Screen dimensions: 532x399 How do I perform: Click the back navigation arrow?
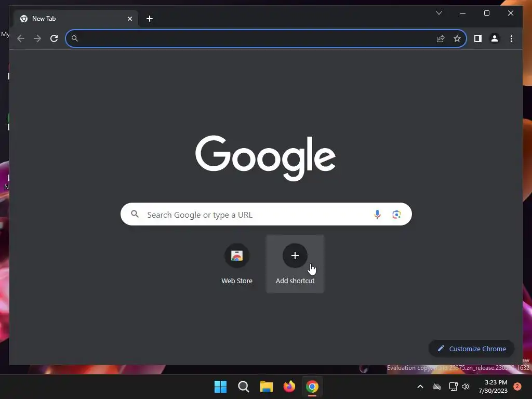pos(21,38)
